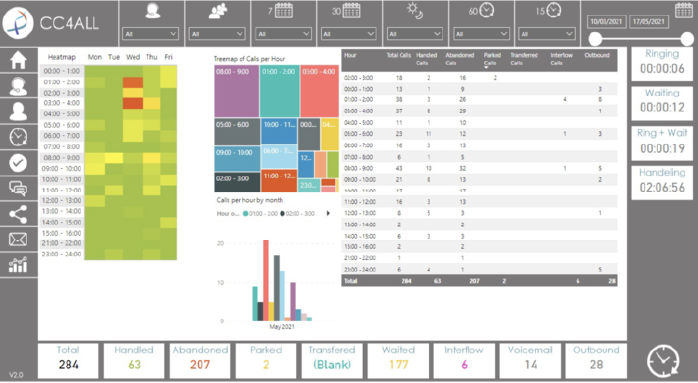This screenshot has height=383, width=698.
Task: Open the chat bubbles sidebar icon
Action: click(x=18, y=188)
